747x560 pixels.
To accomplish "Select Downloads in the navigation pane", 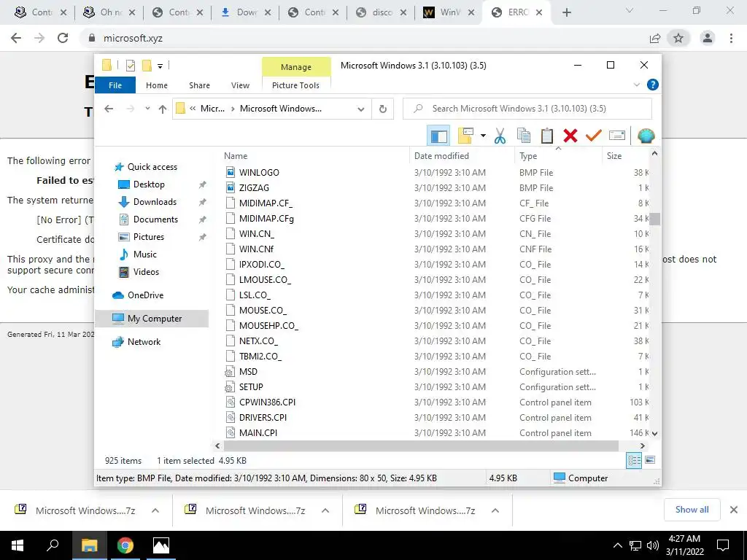I will (155, 202).
